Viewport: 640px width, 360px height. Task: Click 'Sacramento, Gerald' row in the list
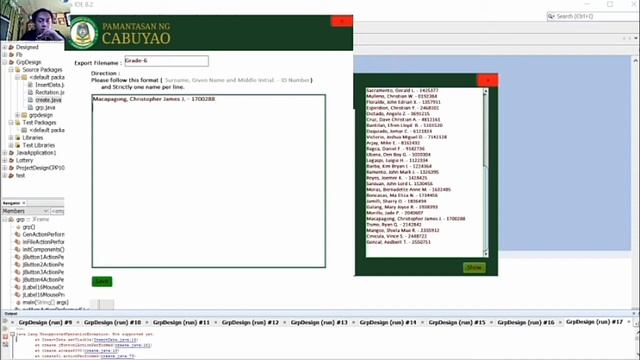coord(402,90)
